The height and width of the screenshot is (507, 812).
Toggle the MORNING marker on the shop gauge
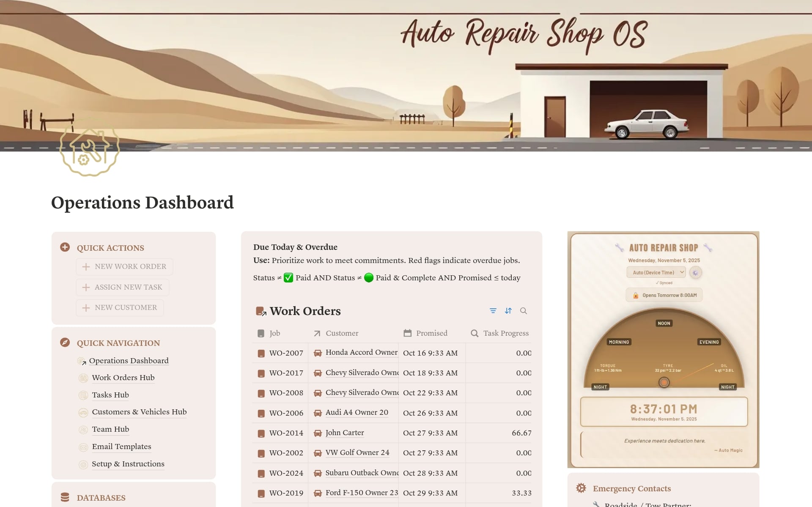pos(619,342)
